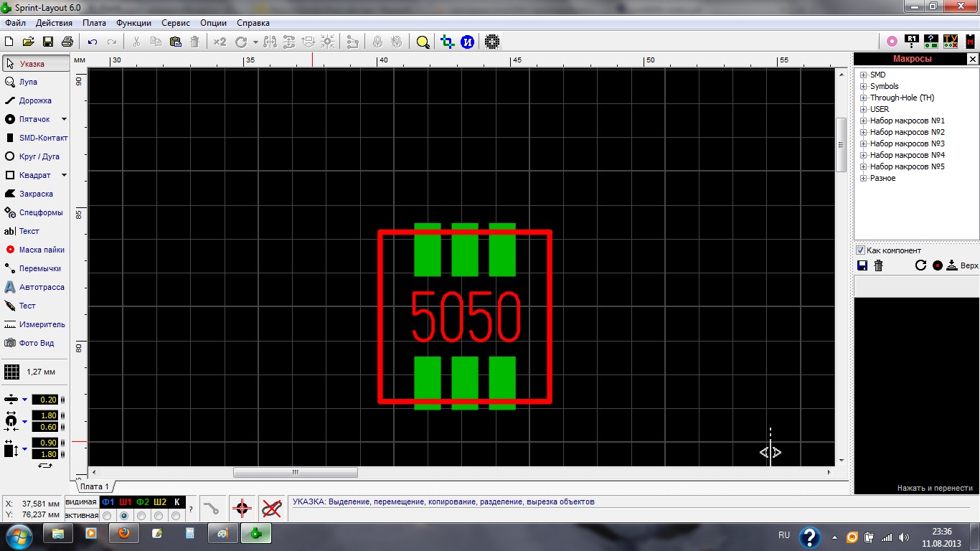Click the red crosshair icon in status bar
The width and height of the screenshot is (980, 551).
[242, 509]
